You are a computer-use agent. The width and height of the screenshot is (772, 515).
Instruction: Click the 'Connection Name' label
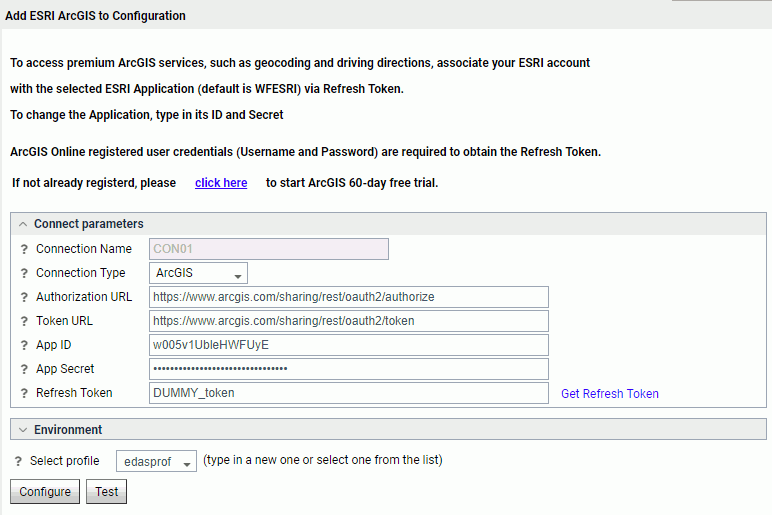tap(84, 249)
